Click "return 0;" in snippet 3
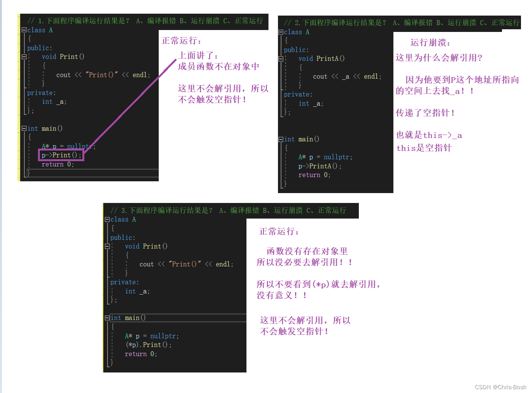Image resolution: width=532 pixels, height=393 pixels. [x=141, y=354]
